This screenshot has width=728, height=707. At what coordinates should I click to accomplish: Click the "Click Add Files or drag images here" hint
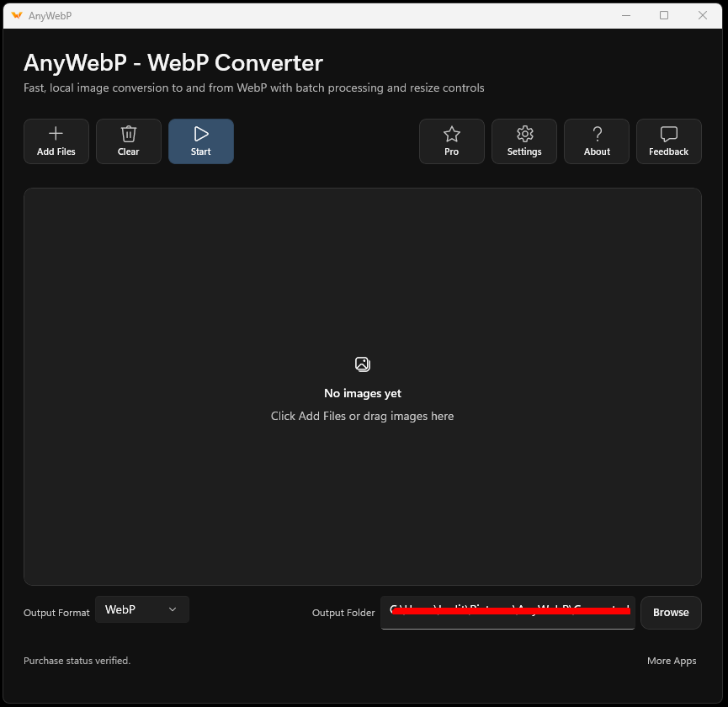tap(362, 416)
